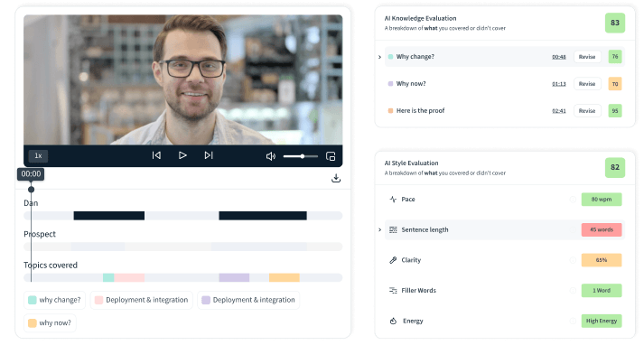
Task: Select the why change? topic legend chip
Action: pos(54,300)
